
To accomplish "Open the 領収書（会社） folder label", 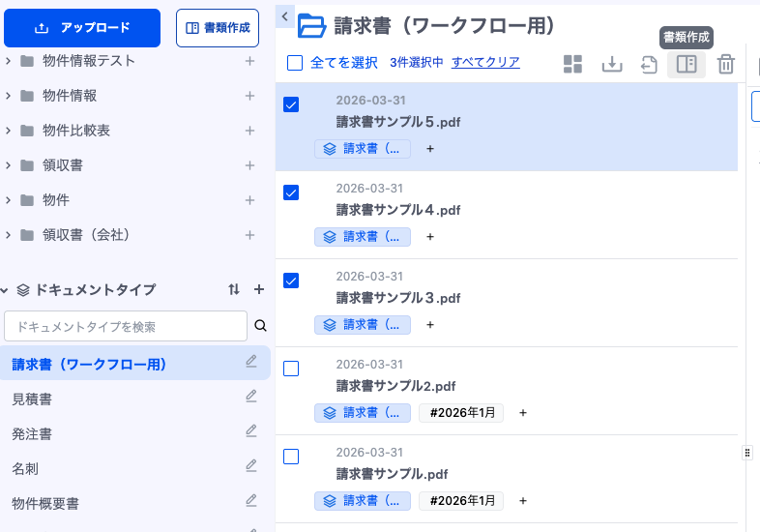I will [86, 235].
